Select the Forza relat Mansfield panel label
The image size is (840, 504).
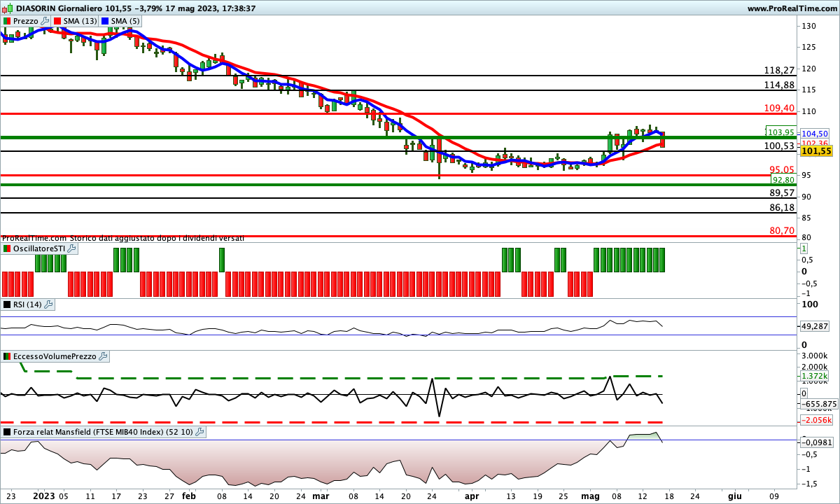pyautogui.click(x=104, y=432)
